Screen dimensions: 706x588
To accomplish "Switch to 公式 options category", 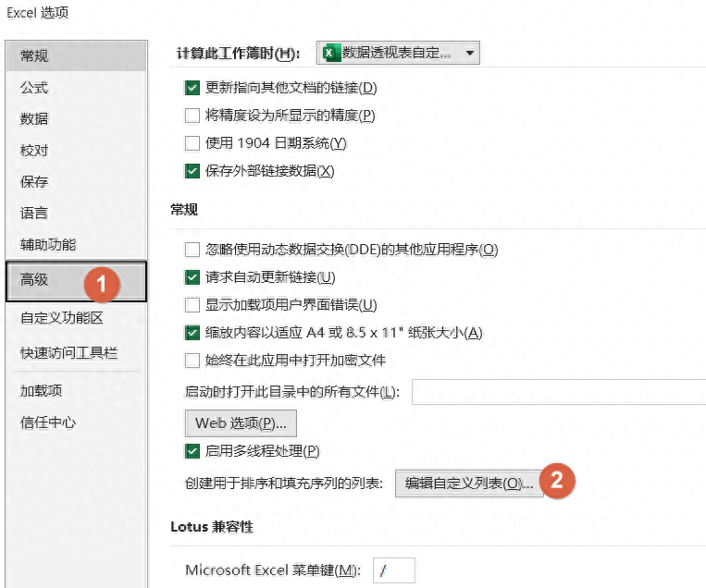I will pyautogui.click(x=34, y=88).
